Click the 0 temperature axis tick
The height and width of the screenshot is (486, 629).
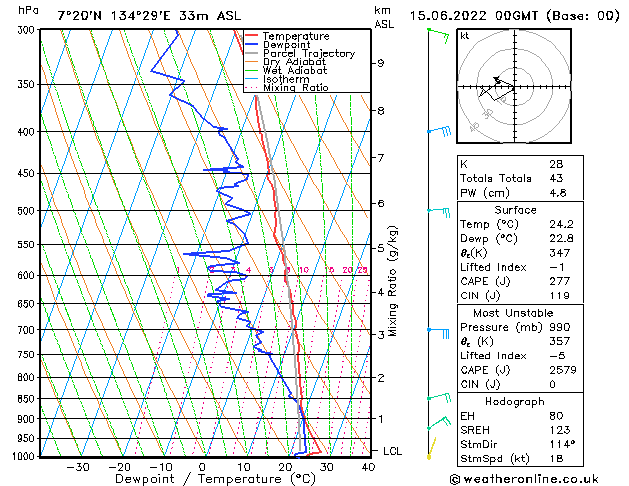[x=202, y=467]
